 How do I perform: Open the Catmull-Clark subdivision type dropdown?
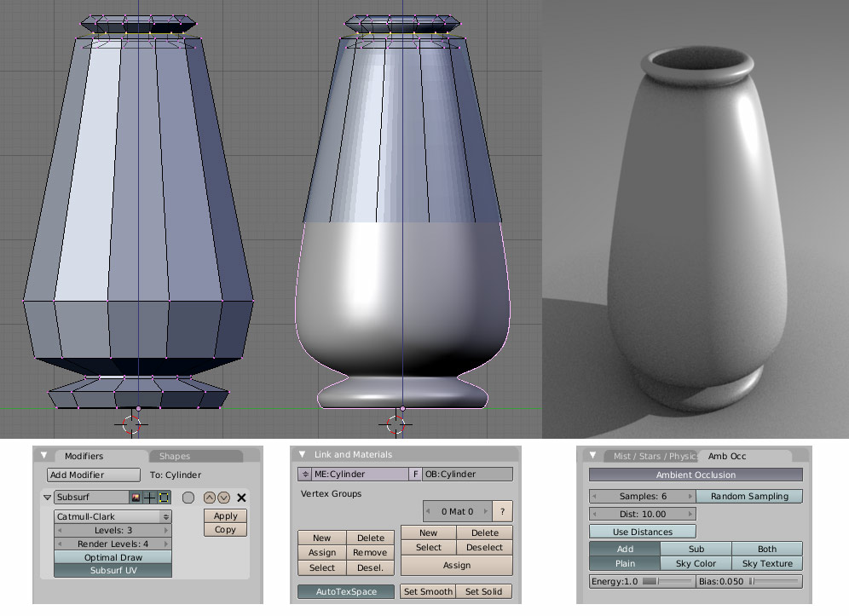(113, 517)
